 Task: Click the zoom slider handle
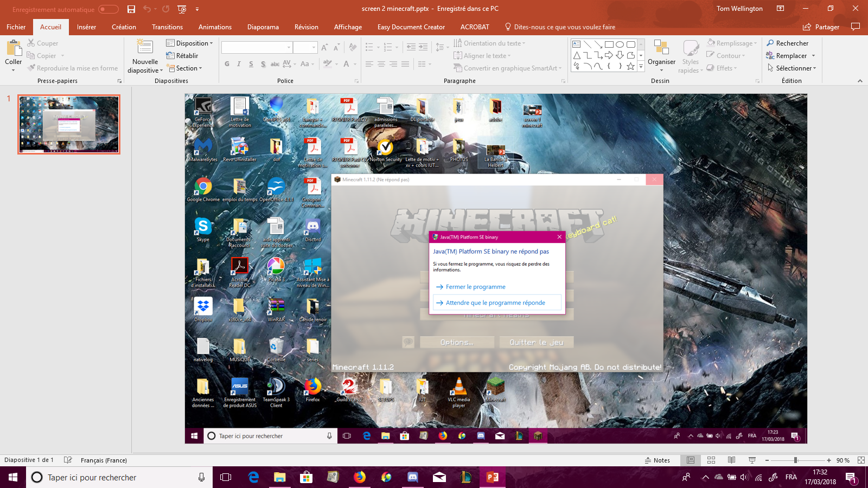point(796,460)
